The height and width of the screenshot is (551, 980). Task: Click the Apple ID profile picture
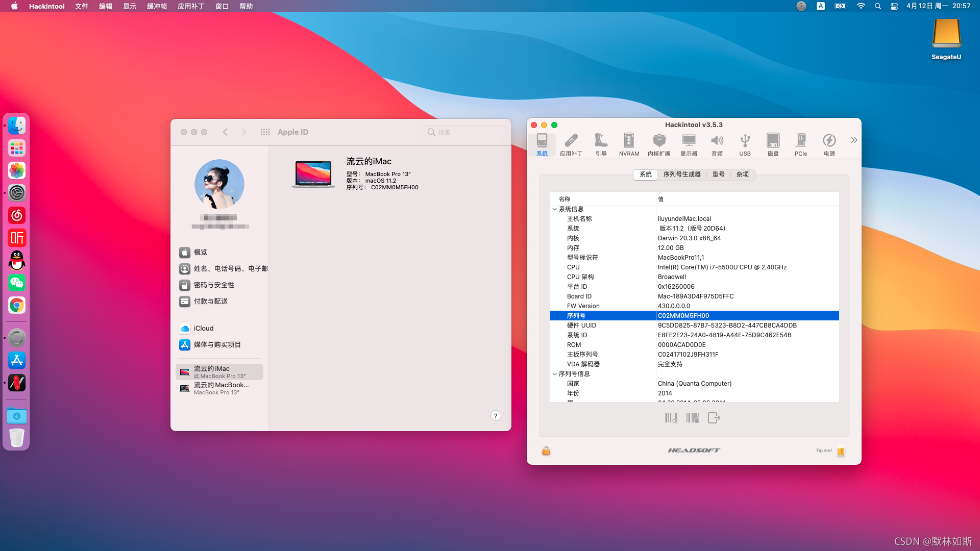point(219,184)
